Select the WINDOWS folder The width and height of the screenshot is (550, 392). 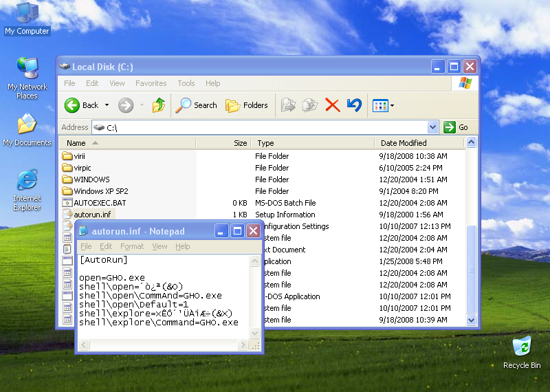tap(86, 179)
